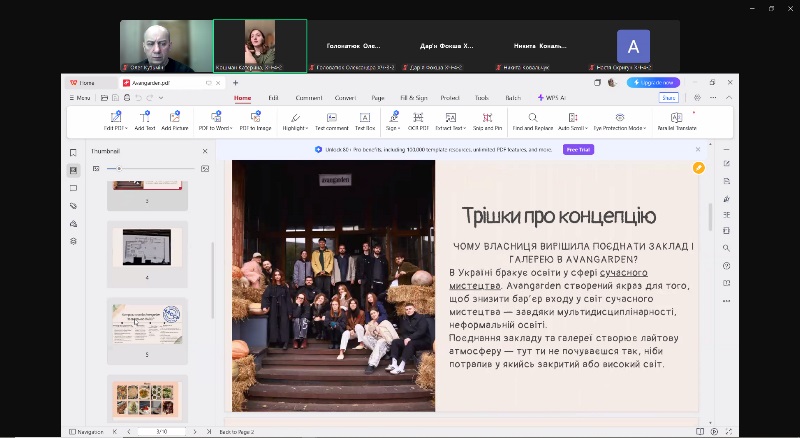Open the Fill & Sign tab
The width and height of the screenshot is (800, 438).
click(413, 98)
